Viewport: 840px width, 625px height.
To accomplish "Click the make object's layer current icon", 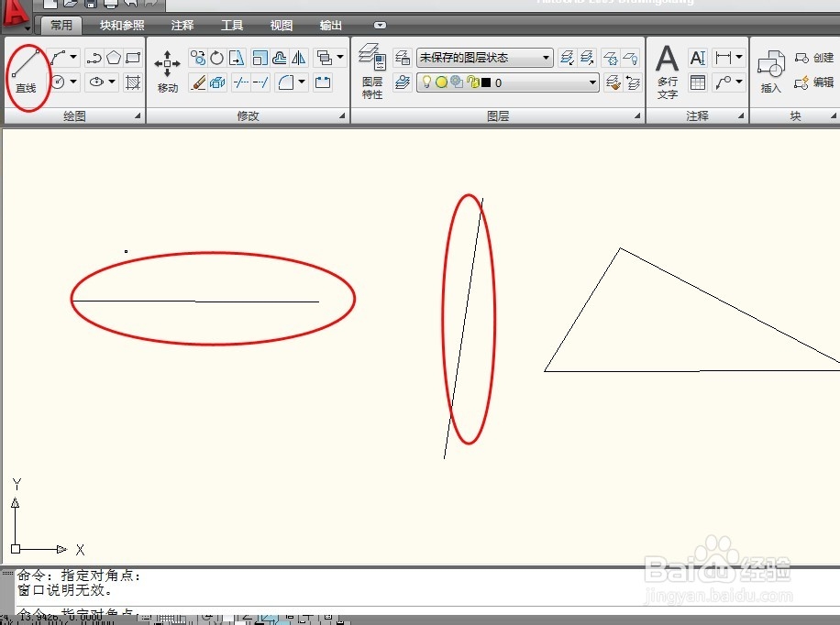I will pos(402,82).
